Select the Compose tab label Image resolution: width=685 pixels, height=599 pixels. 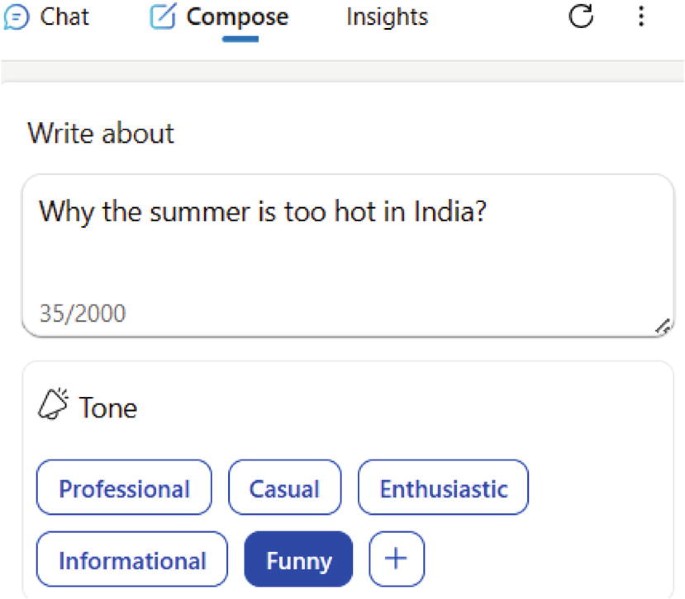[237, 17]
